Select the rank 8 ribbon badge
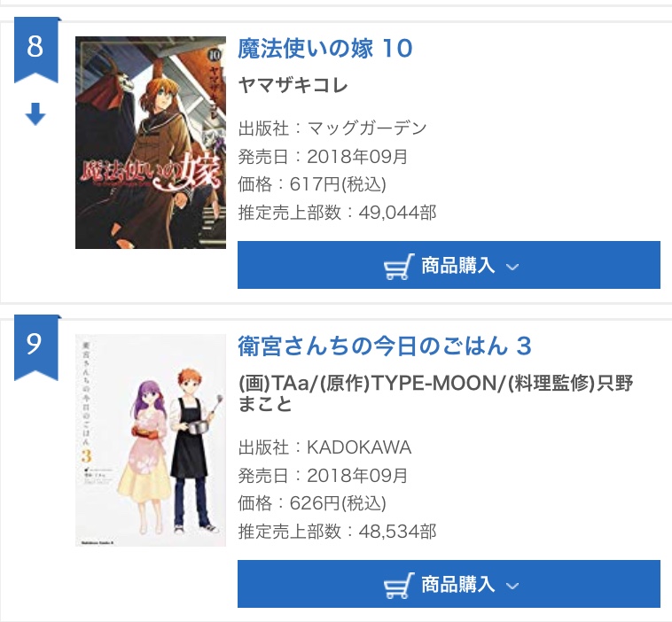The width and height of the screenshot is (672, 622). (x=35, y=49)
